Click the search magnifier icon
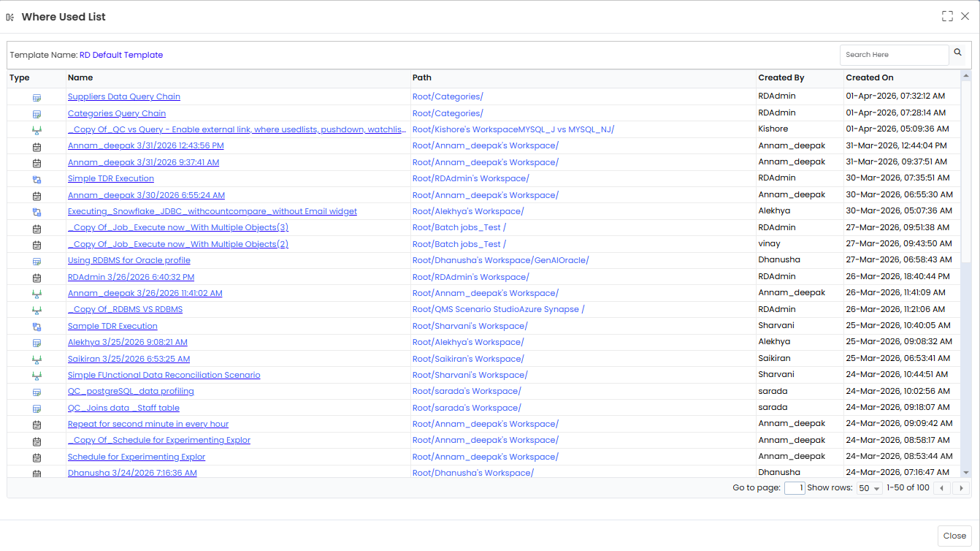Viewport: 980px width, 551px height. coord(958,53)
